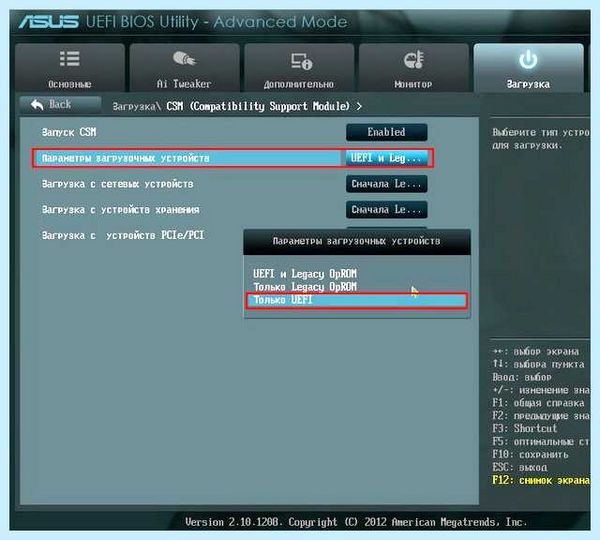Select Загрузка с сетевых устройств row label

117,184
